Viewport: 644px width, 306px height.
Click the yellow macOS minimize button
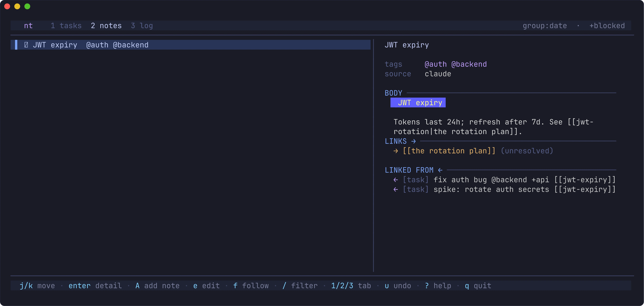(x=17, y=6)
